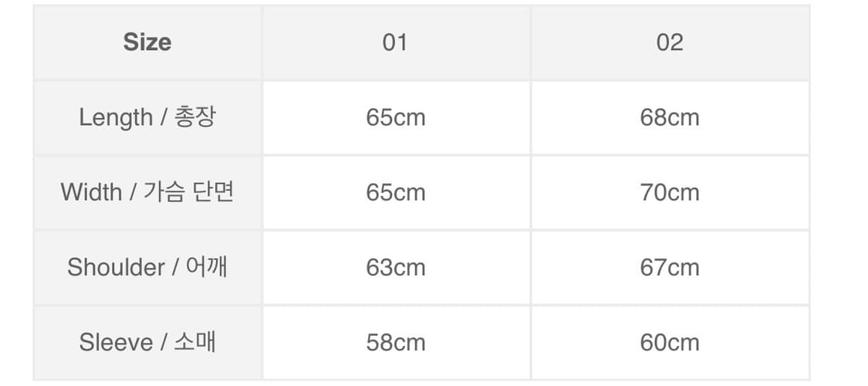Image resolution: width=868 pixels, height=386 pixels.
Task: Click the word Shoulder in row label
Action: pos(116,267)
